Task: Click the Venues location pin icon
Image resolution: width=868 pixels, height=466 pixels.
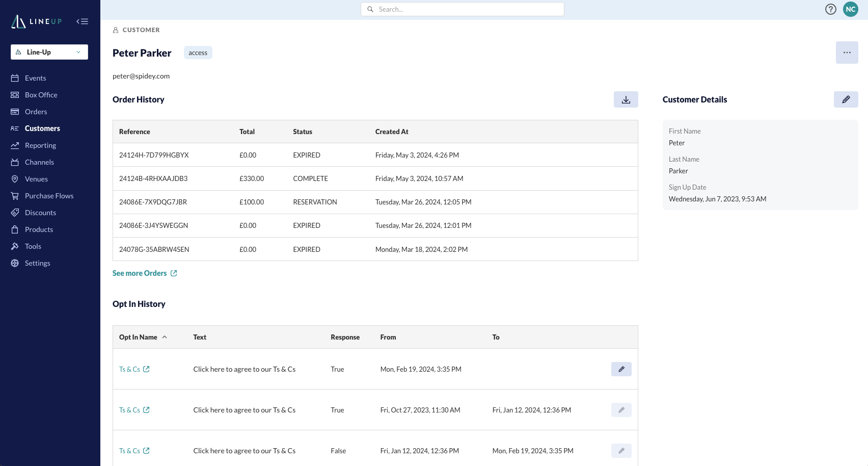Action: click(15, 179)
